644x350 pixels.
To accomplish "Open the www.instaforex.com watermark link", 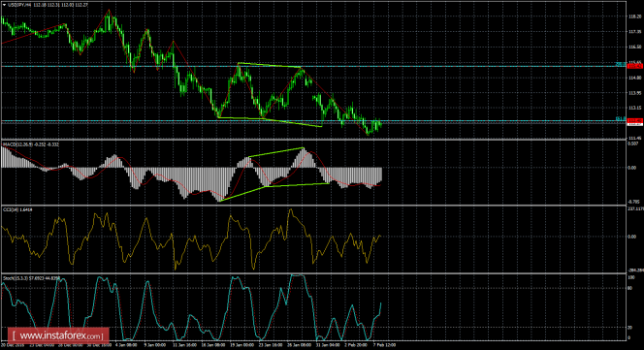I will click(58, 336).
